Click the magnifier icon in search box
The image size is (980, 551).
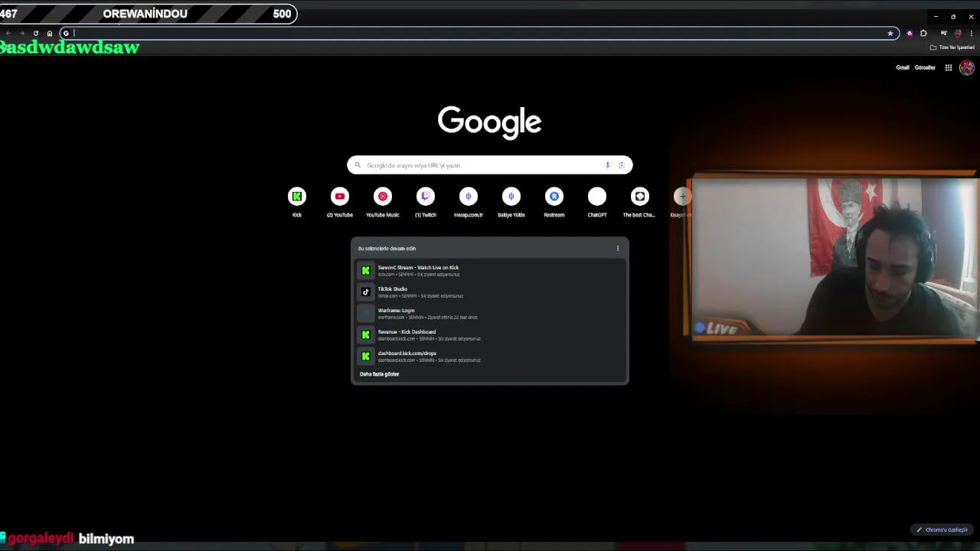tap(358, 165)
